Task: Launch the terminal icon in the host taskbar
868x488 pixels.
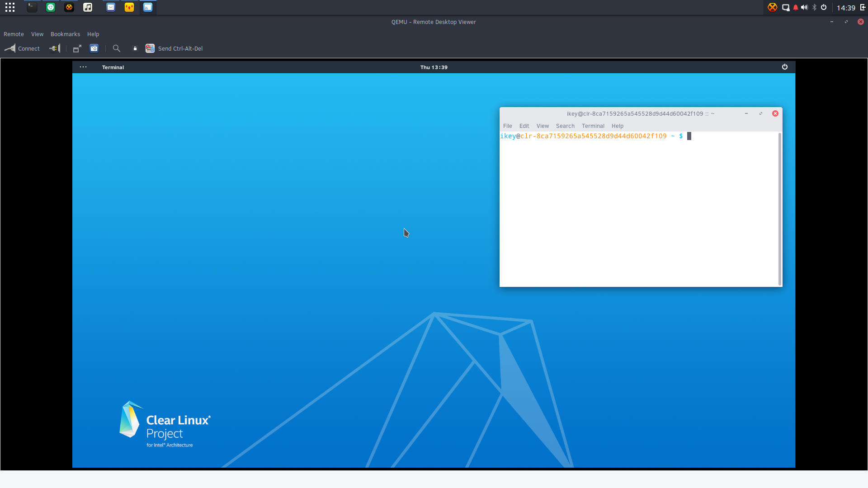Action: pos(32,7)
